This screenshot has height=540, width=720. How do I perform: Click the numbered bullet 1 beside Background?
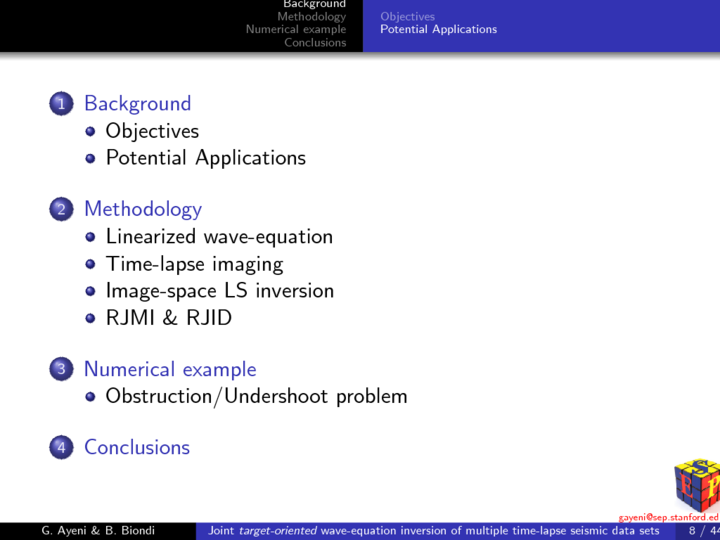[x=61, y=104]
